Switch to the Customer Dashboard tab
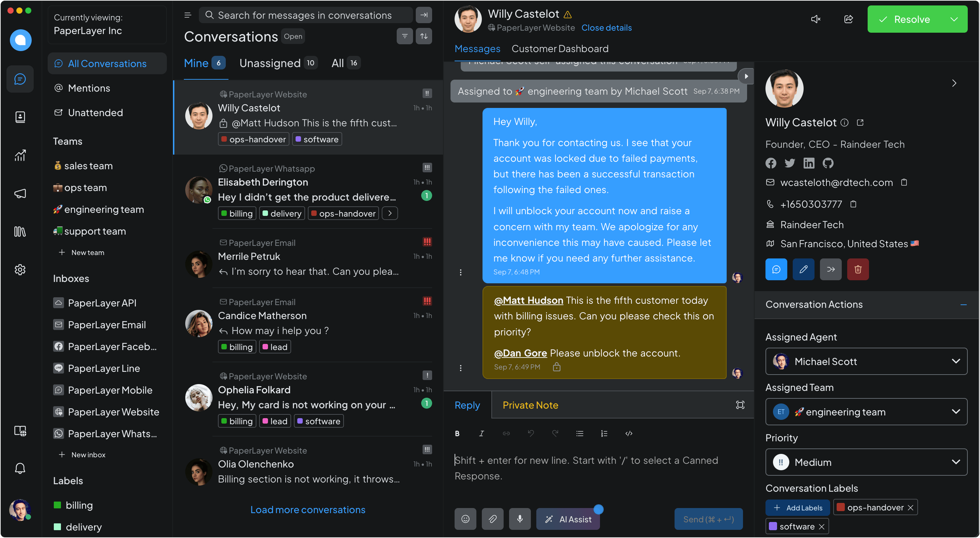The height and width of the screenshot is (538, 980). point(558,48)
